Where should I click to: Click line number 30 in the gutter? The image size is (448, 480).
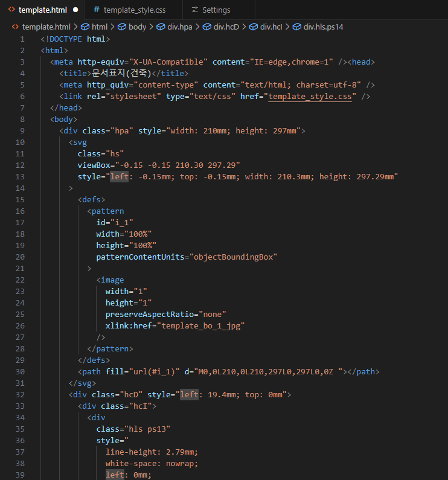(20, 372)
